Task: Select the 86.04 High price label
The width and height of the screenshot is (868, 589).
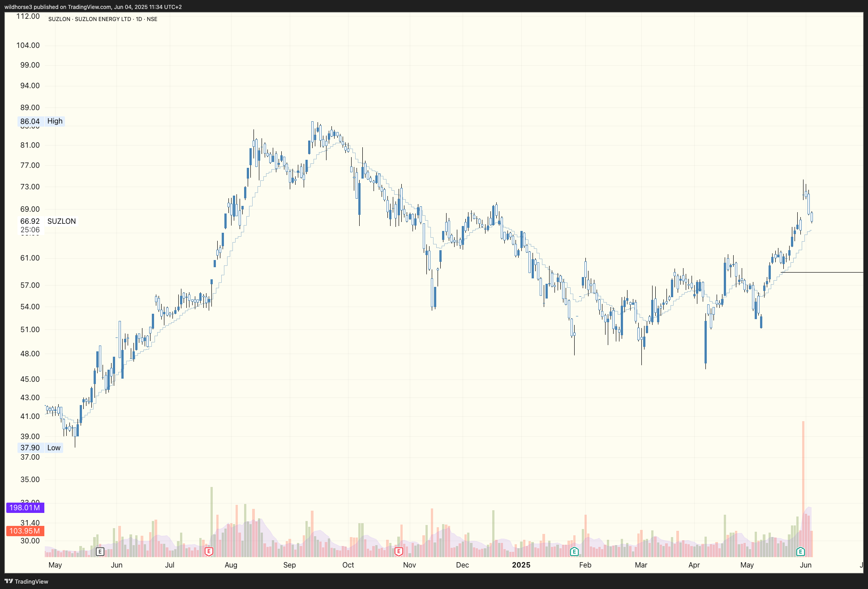Action: click(41, 121)
